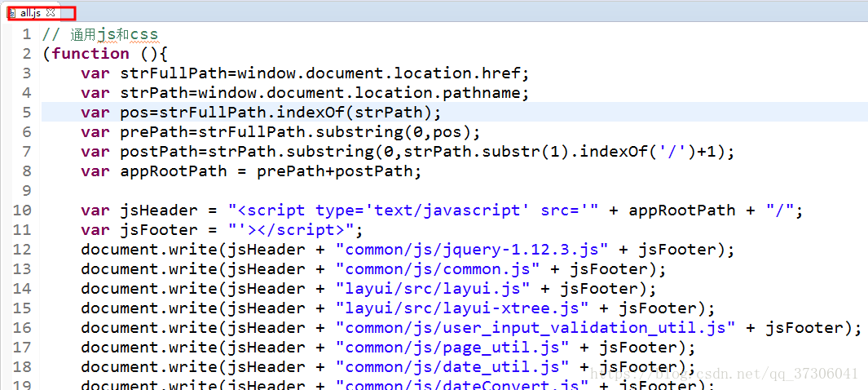Click the "layui/src/layui-xtree.js" string
This screenshot has width=868, height=390.
(x=461, y=308)
